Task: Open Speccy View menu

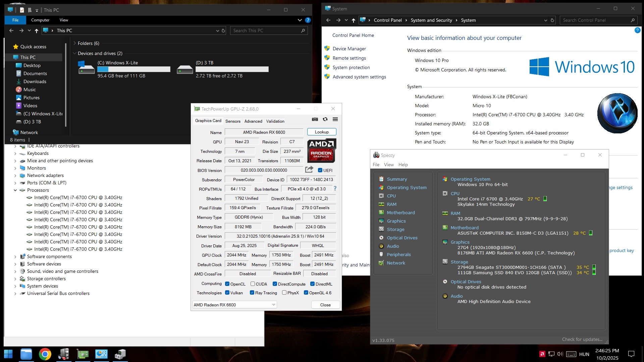Action: (389, 165)
